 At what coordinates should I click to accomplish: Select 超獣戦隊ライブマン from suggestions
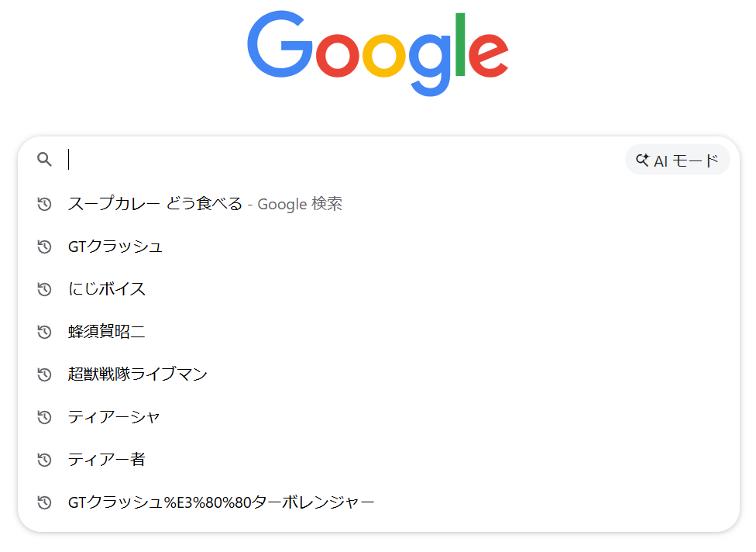pyautogui.click(x=138, y=374)
